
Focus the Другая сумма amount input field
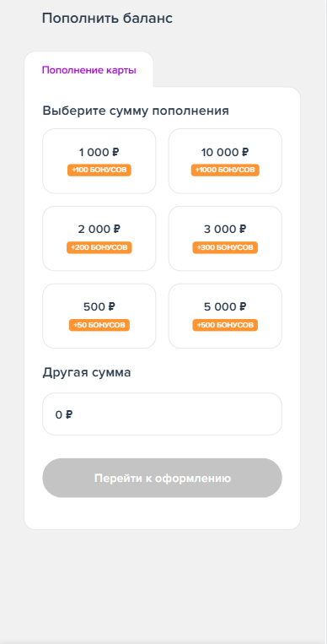162,414
